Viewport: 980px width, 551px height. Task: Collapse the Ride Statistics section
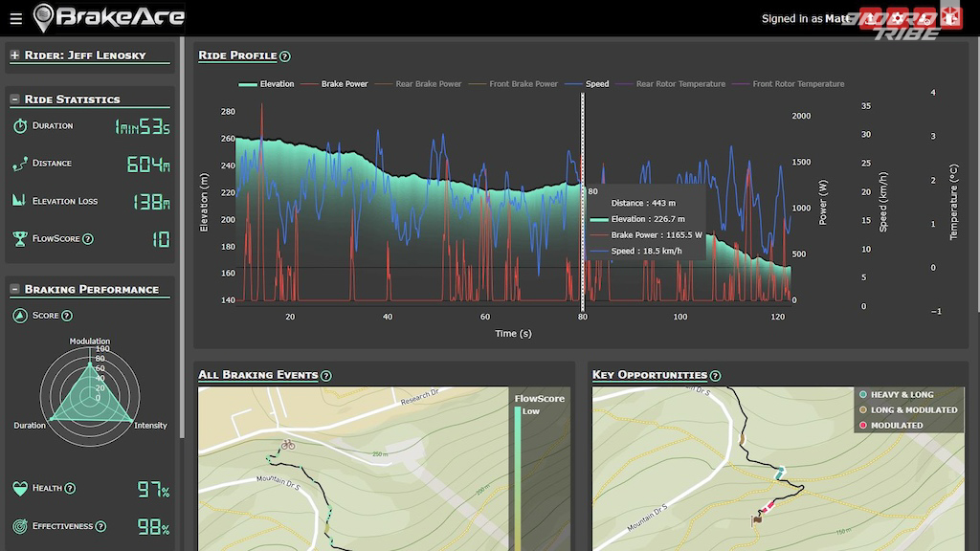14,99
